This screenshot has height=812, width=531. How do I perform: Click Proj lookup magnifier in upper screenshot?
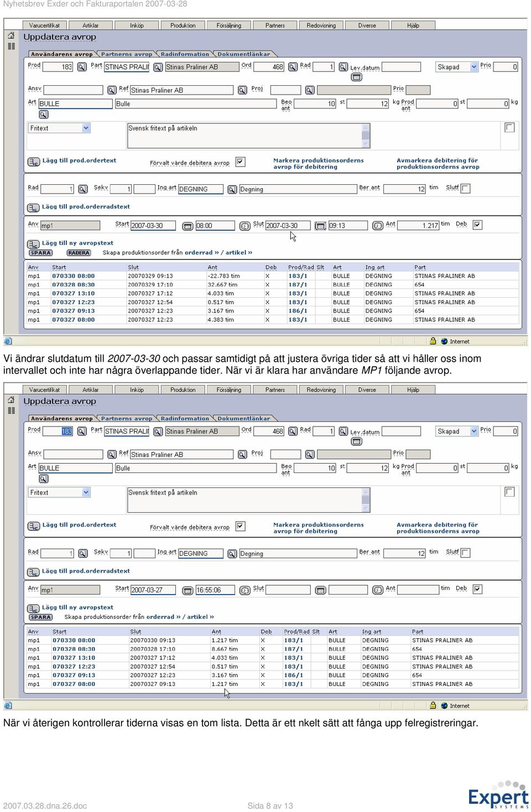pos(310,90)
